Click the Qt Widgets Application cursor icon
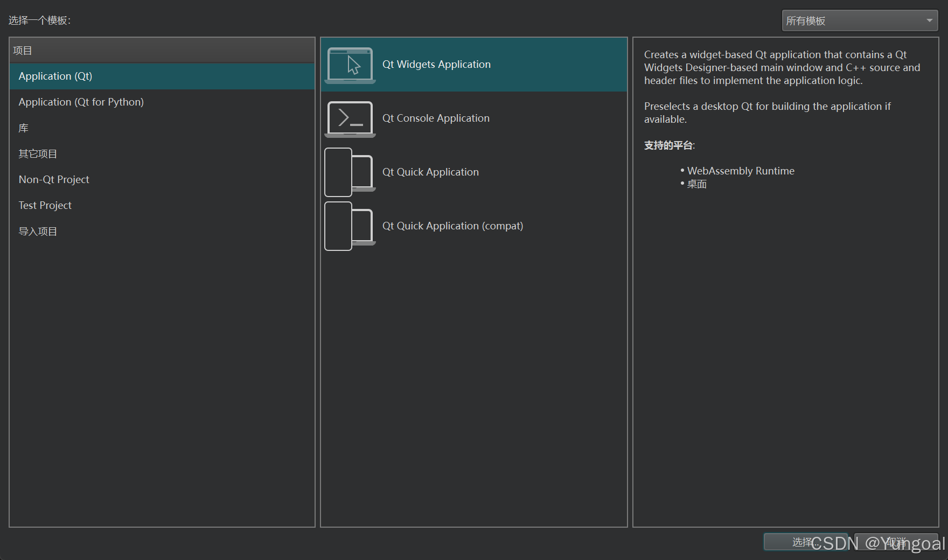This screenshot has height=560, width=948. pos(350,65)
